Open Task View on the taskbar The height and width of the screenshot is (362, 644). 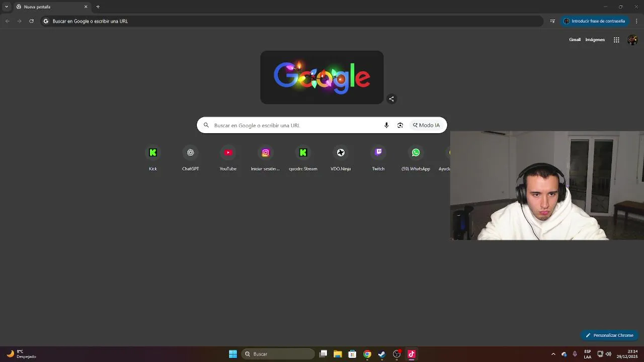pos(324,354)
